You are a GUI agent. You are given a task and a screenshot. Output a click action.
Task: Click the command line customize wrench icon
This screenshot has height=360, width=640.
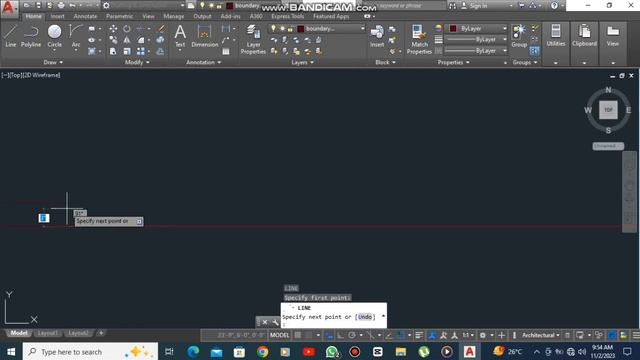click(x=275, y=322)
